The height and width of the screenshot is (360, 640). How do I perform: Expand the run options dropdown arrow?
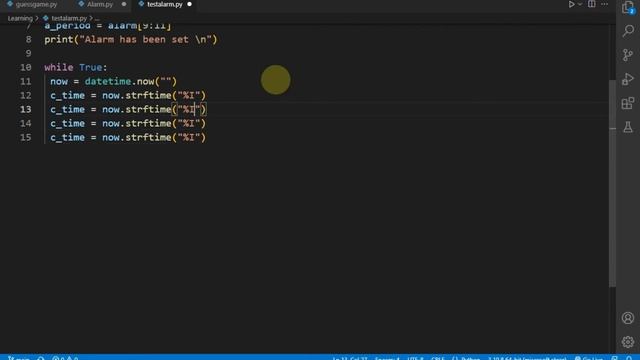[x=580, y=4]
